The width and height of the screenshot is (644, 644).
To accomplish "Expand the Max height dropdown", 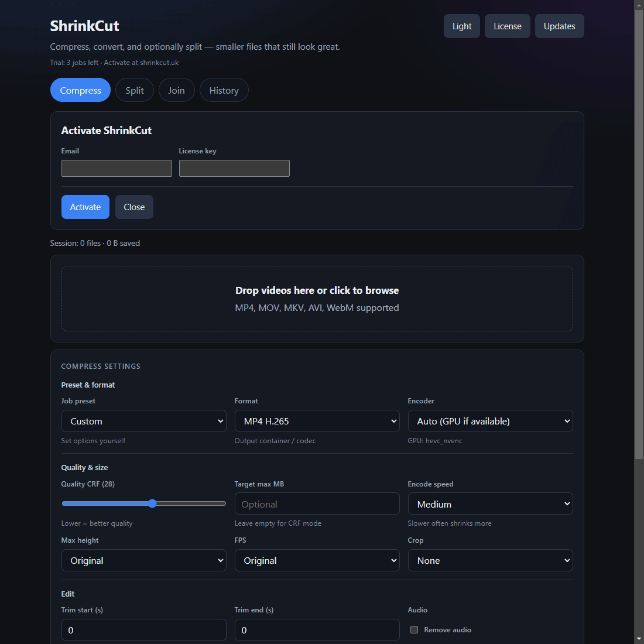I will (144, 560).
